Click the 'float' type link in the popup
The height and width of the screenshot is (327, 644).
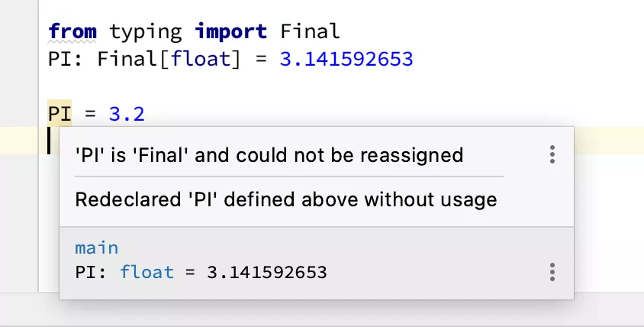coord(147,272)
